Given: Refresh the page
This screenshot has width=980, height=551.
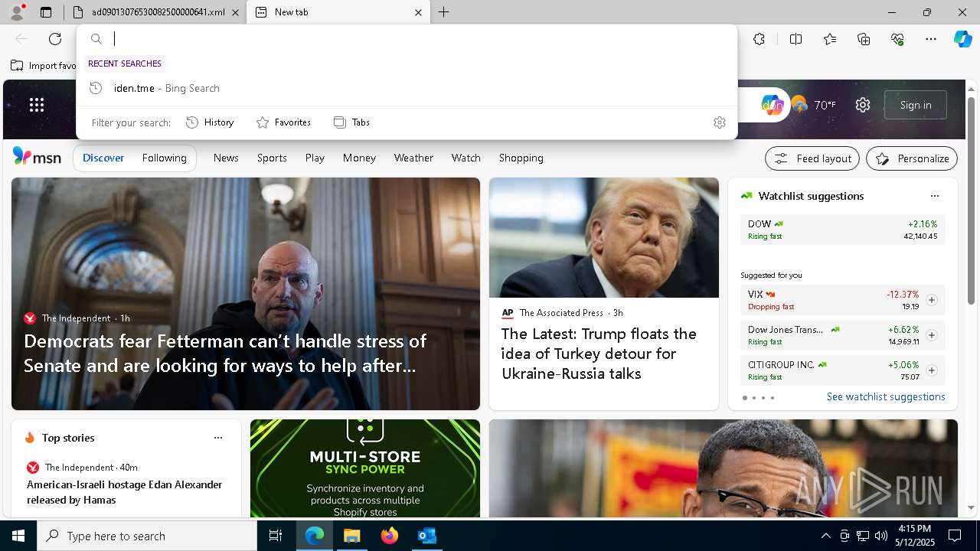Looking at the screenshot, I should [55, 39].
